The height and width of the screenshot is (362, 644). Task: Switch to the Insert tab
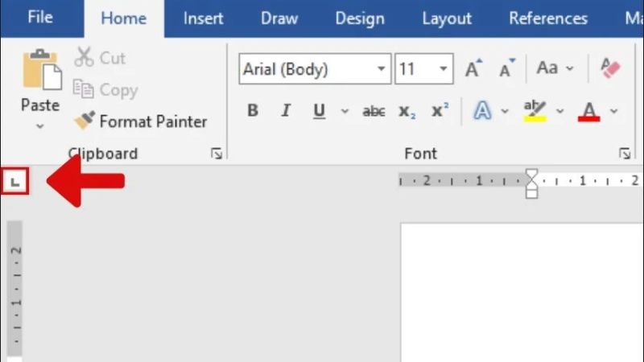[204, 19]
